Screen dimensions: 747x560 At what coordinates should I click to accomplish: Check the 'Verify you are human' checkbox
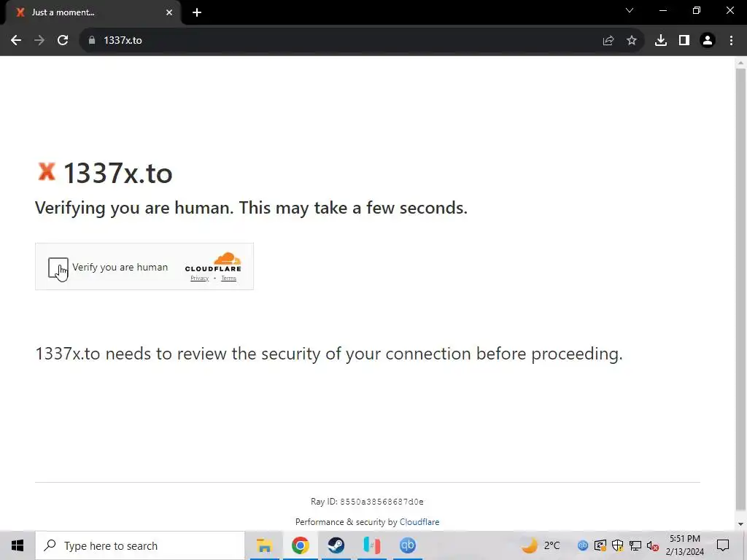(x=58, y=267)
